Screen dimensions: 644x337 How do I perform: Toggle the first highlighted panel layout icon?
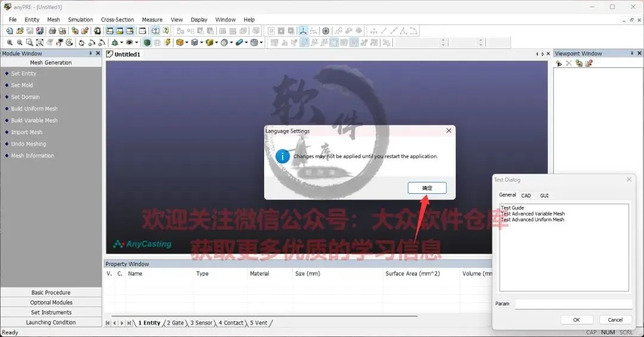pos(110,31)
